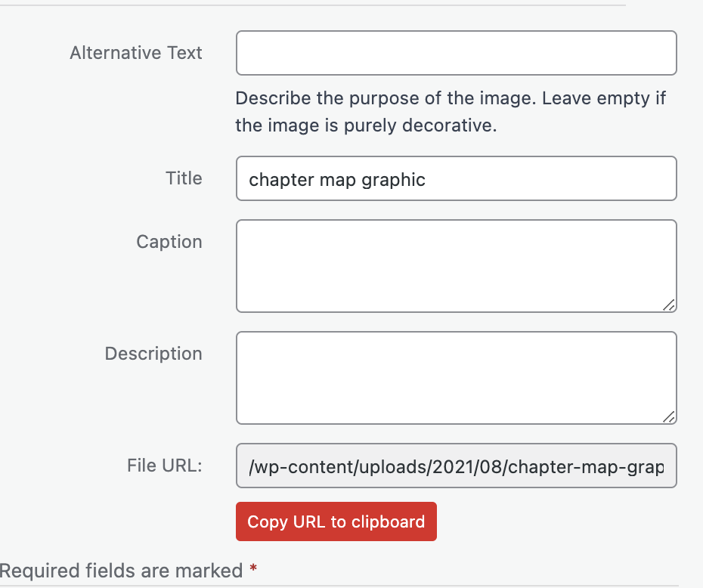Click the 'purely decorative' hint line
Image resolution: width=703 pixels, height=588 pixels.
pyautogui.click(x=367, y=125)
